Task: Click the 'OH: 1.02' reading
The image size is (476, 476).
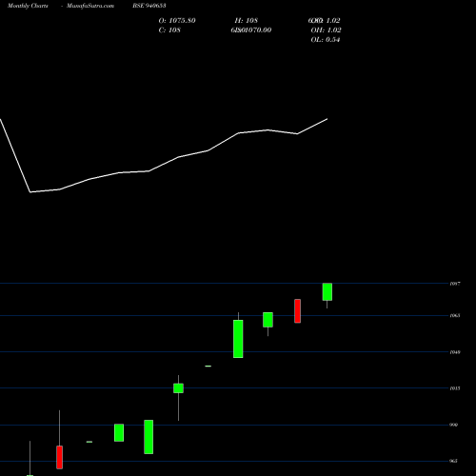Action: point(326,30)
